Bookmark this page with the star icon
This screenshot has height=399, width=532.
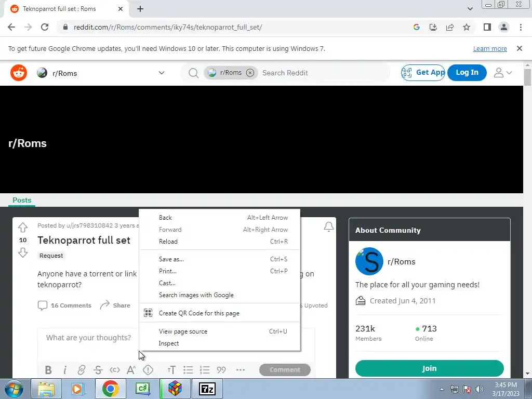pos(467,27)
